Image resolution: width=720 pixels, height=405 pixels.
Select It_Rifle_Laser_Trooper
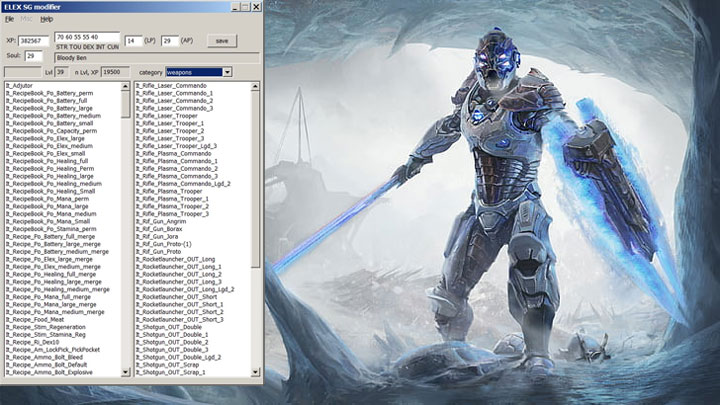(167, 116)
